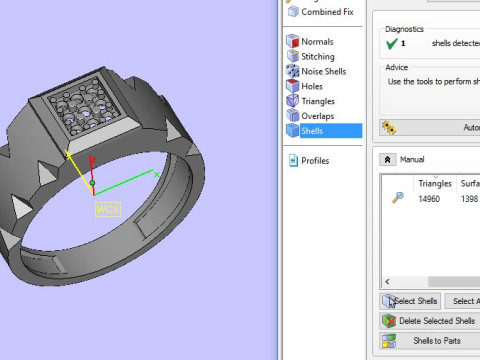Open the Profiles page

[x=315, y=161]
